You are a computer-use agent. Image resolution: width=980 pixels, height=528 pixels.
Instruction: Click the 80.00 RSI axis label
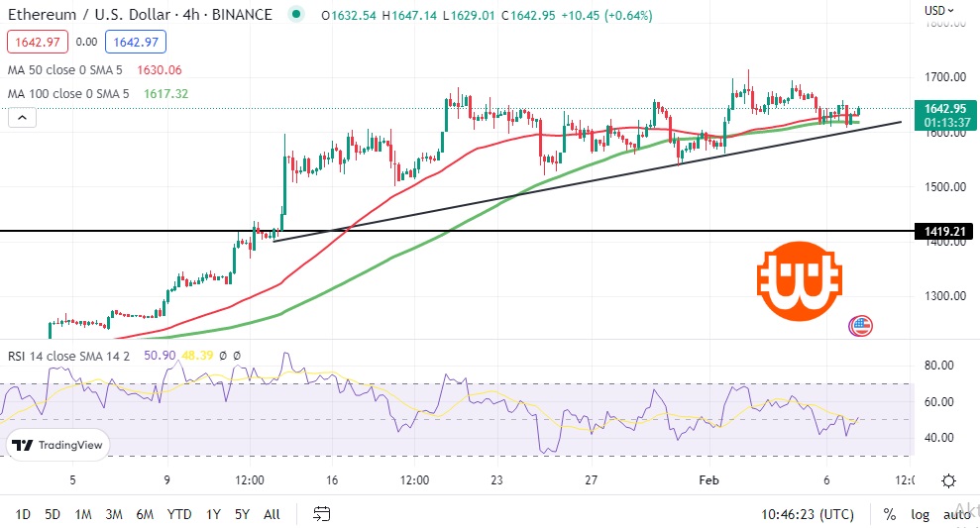coord(938,365)
